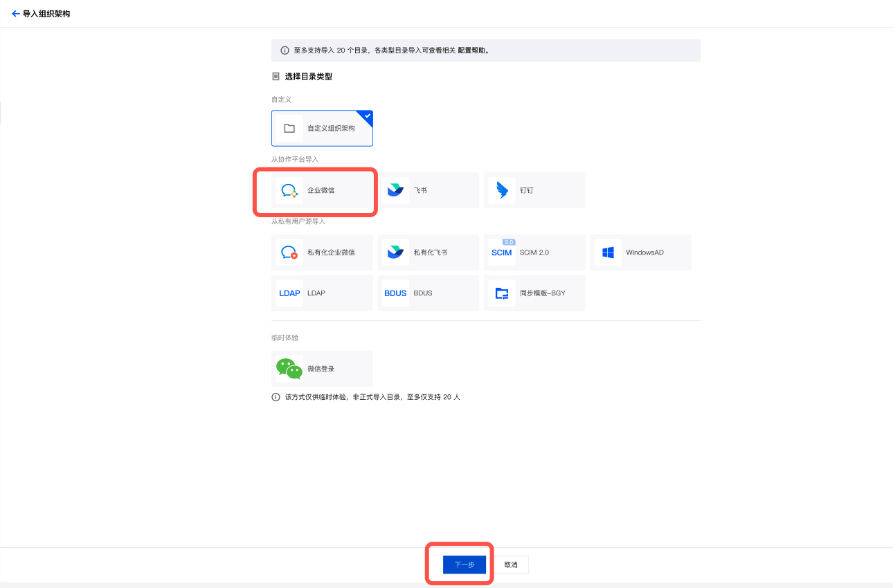Click the info icon before 该方式仅供临时体验
Screen dimensions: 893x588
(x=276, y=397)
